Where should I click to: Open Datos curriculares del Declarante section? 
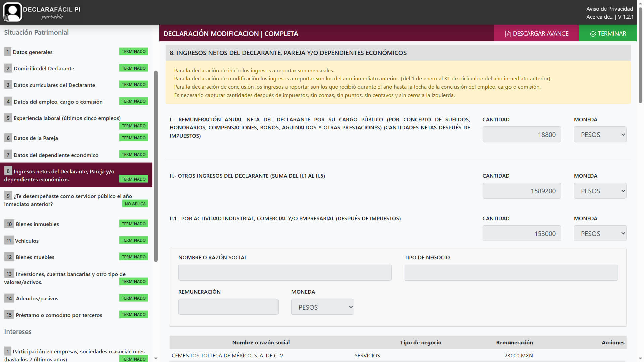click(x=76, y=85)
